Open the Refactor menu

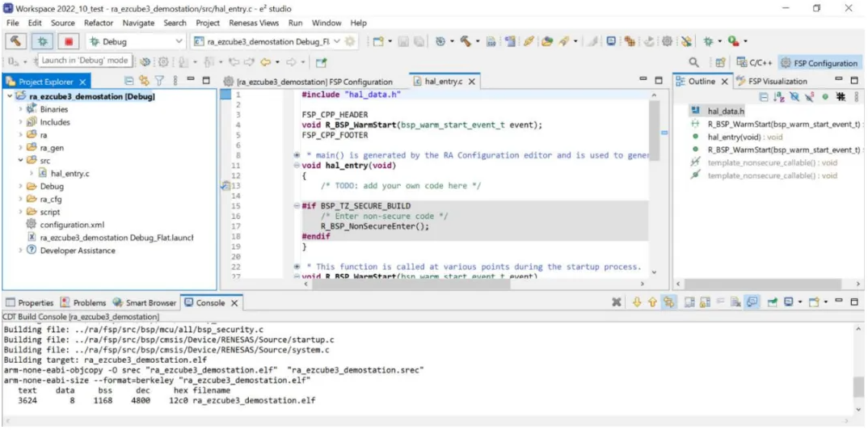(x=99, y=23)
